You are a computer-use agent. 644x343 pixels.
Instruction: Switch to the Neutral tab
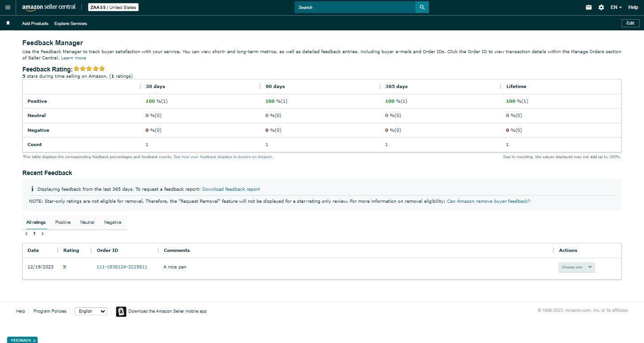(87, 222)
